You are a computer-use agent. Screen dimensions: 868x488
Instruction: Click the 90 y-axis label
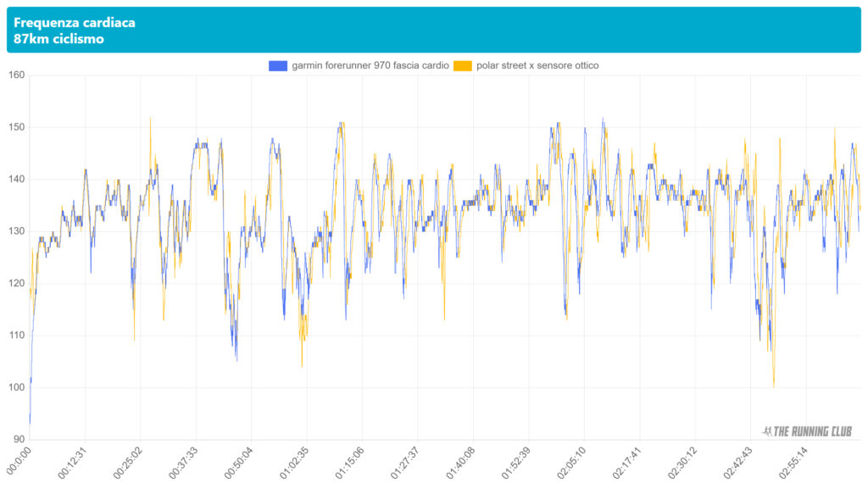[19, 440]
